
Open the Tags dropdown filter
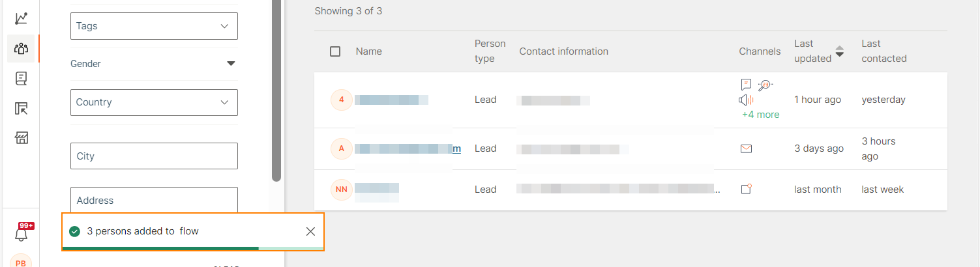[154, 26]
